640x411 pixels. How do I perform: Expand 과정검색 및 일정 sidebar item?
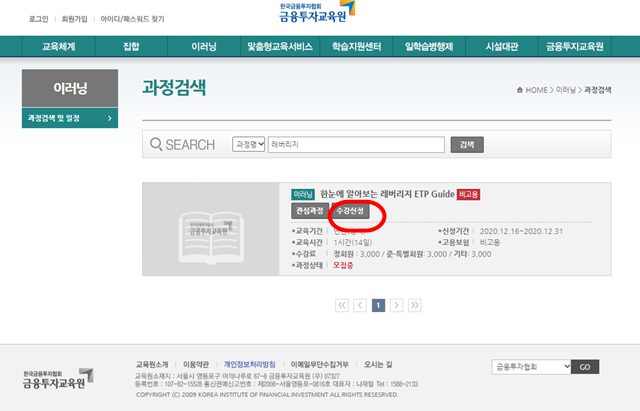[x=70, y=118]
